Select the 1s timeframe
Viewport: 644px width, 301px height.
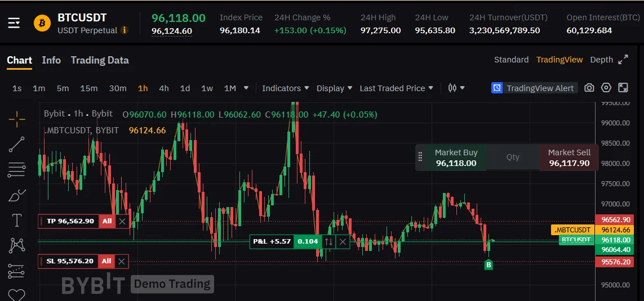[17, 88]
